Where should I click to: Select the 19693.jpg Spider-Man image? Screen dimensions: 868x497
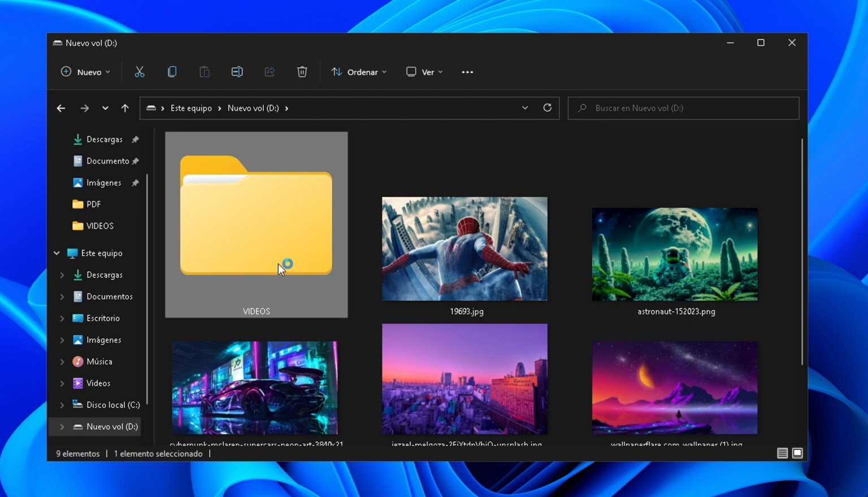pyautogui.click(x=465, y=249)
